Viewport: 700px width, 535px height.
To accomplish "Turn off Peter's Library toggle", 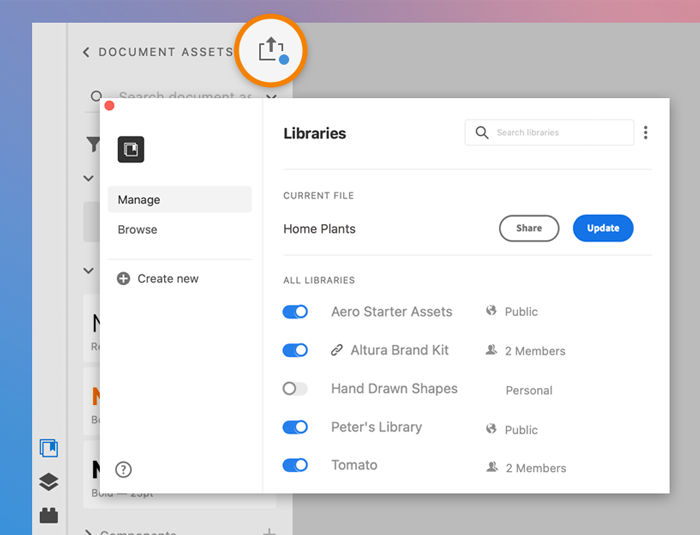I will click(295, 427).
